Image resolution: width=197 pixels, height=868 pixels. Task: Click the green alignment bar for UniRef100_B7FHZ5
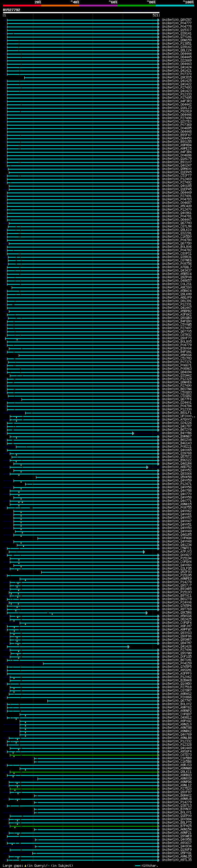[84, 826]
